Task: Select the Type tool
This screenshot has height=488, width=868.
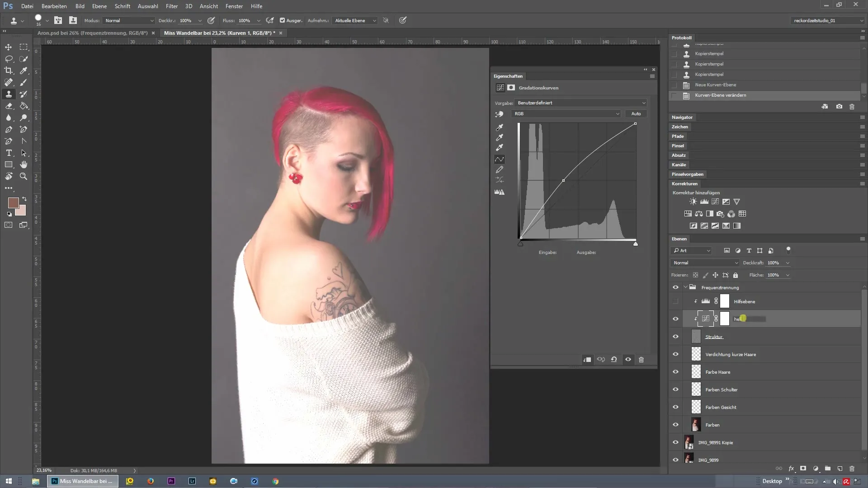Action: click(x=9, y=153)
